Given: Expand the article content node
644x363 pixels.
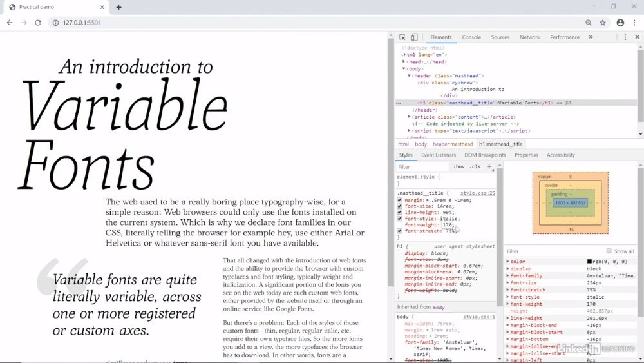Looking at the screenshot, I should click(x=409, y=117).
